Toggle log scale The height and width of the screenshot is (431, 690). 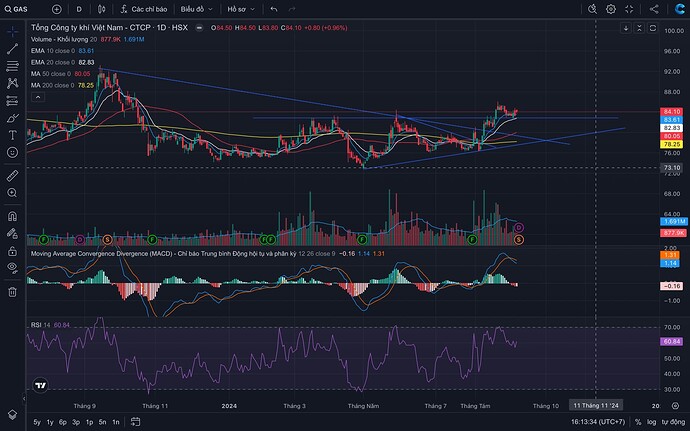[x=652, y=422]
